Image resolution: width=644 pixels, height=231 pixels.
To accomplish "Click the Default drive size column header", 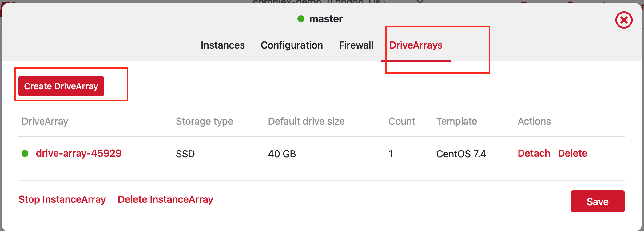I will point(306,121).
